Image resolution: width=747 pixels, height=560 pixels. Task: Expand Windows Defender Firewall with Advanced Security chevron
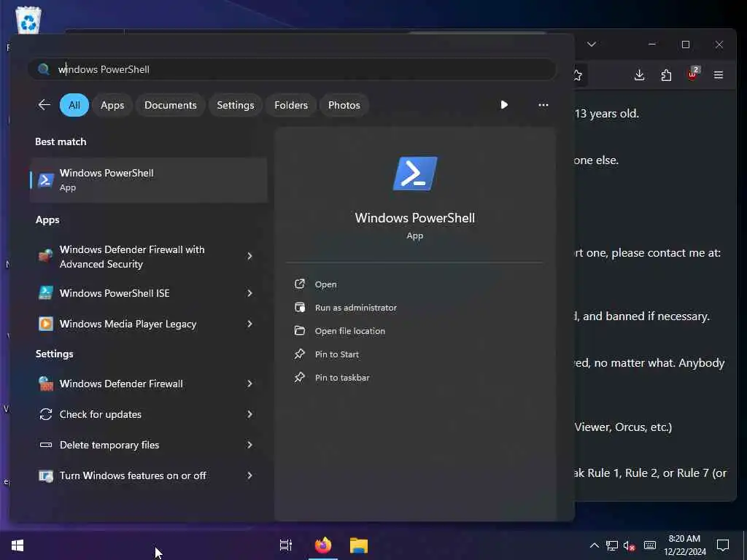249,256
